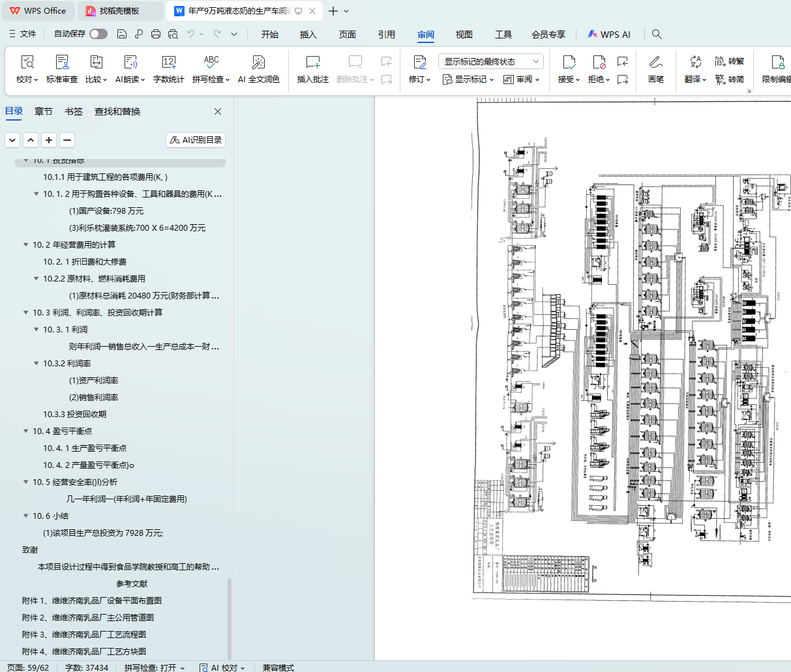
Task: Switch to the 书签 panel tab
Action: [x=74, y=111]
